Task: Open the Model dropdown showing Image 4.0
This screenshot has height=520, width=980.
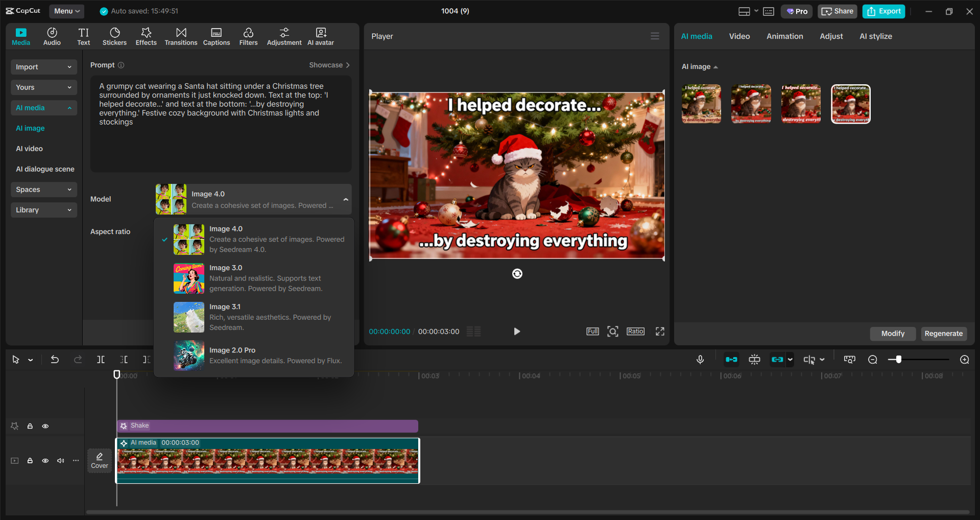Action: [252, 199]
